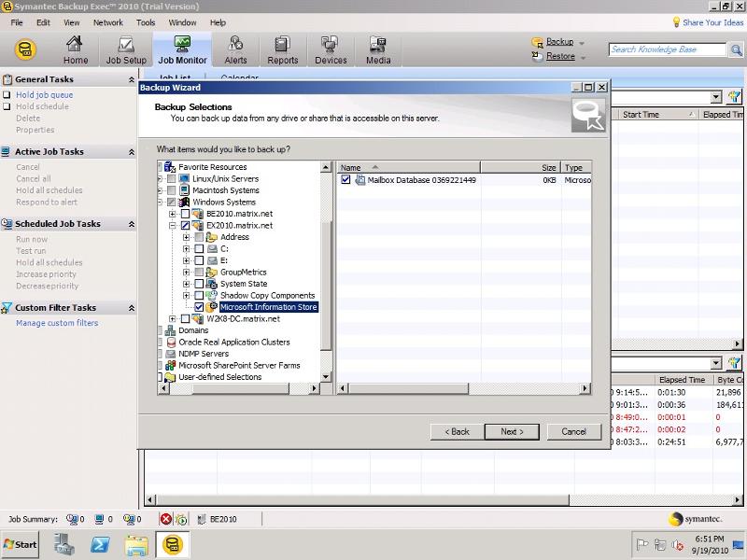Viewport: 747px width, 560px height.
Task: Open the Manage custom filters link
Action: tap(57, 323)
